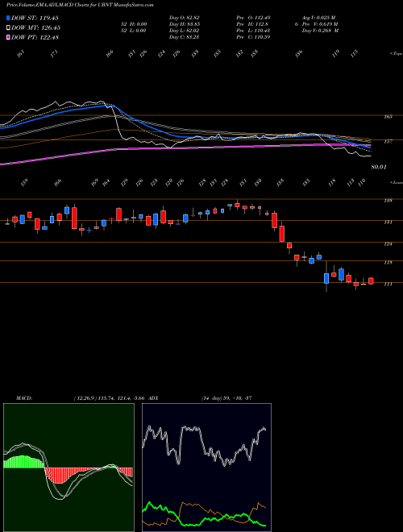Image resolution: width=403 pixels, height=532 pixels.
Task: Click the Day C: 83.23 value
Action: coord(184,37)
